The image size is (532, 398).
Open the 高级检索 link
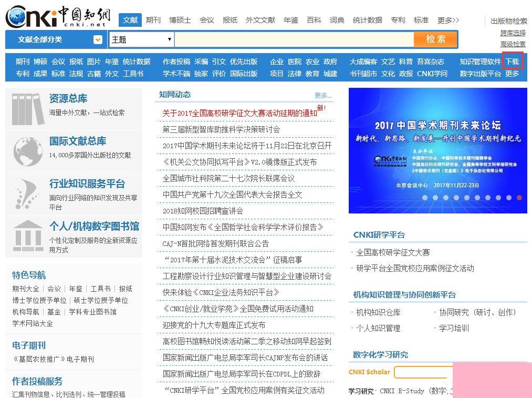(513, 44)
